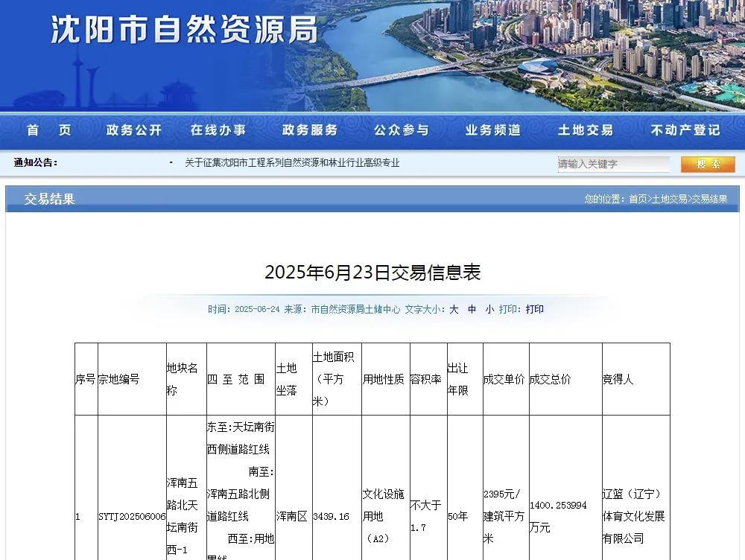Image resolution: width=745 pixels, height=560 pixels.
Task: Set text size to 中
Action: (x=472, y=309)
